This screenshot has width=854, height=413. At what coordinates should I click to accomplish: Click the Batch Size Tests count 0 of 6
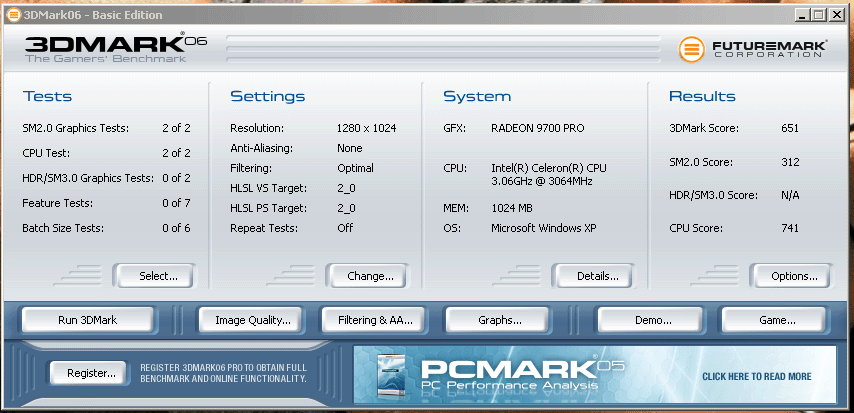pyautogui.click(x=176, y=228)
